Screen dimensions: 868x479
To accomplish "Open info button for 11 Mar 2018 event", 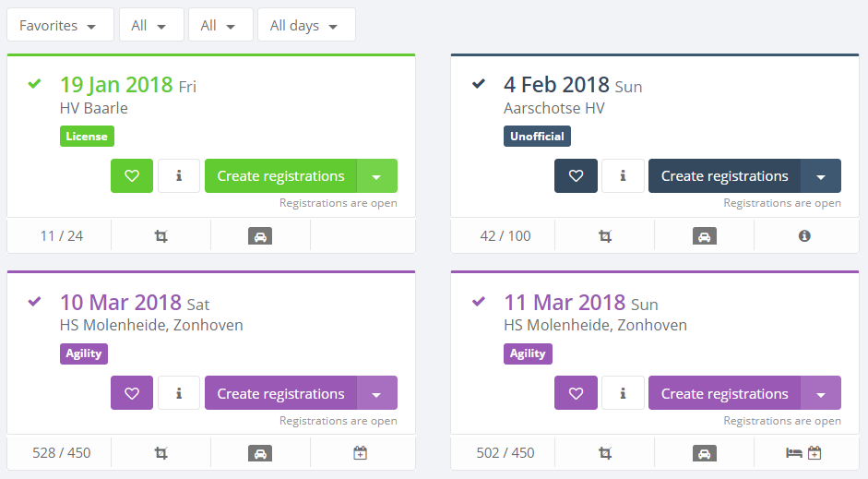I will pyautogui.click(x=623, y=393).
